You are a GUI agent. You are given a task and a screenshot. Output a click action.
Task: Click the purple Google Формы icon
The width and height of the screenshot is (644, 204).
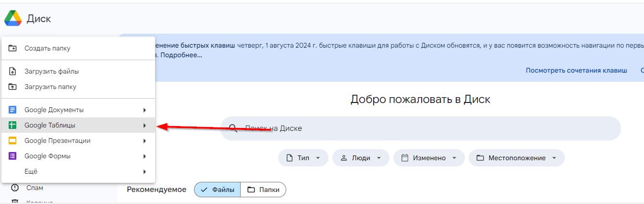pyautogui.click(x=13, y=156)
